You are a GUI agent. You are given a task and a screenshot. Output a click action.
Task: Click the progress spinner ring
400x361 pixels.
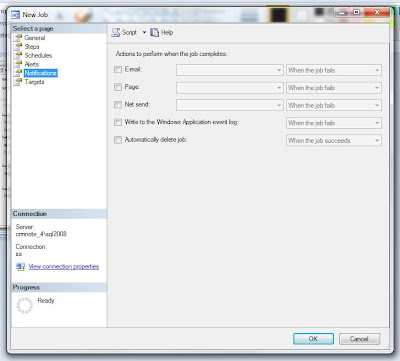point(25,305)
